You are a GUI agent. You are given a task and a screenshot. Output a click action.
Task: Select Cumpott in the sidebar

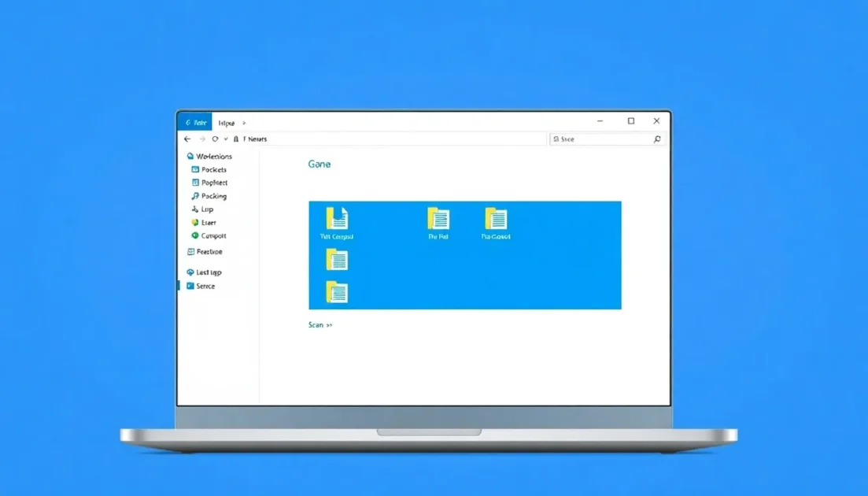[209, 236]
